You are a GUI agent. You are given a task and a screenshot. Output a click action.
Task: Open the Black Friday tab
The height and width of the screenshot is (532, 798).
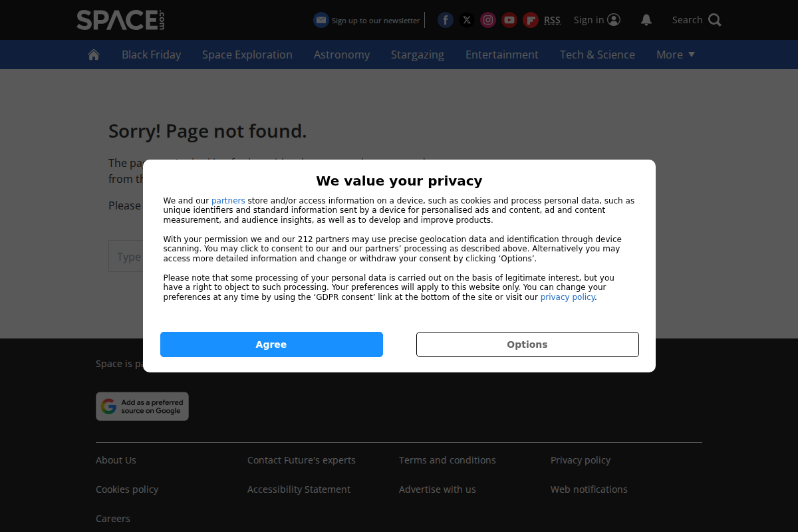coord(151,54)
